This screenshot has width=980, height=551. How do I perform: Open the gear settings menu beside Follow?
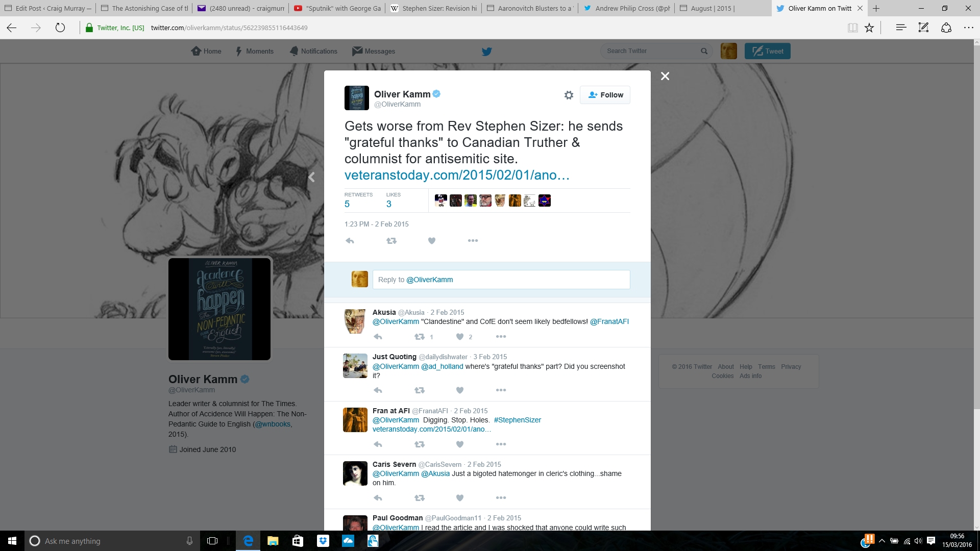(x=569, y=95)
